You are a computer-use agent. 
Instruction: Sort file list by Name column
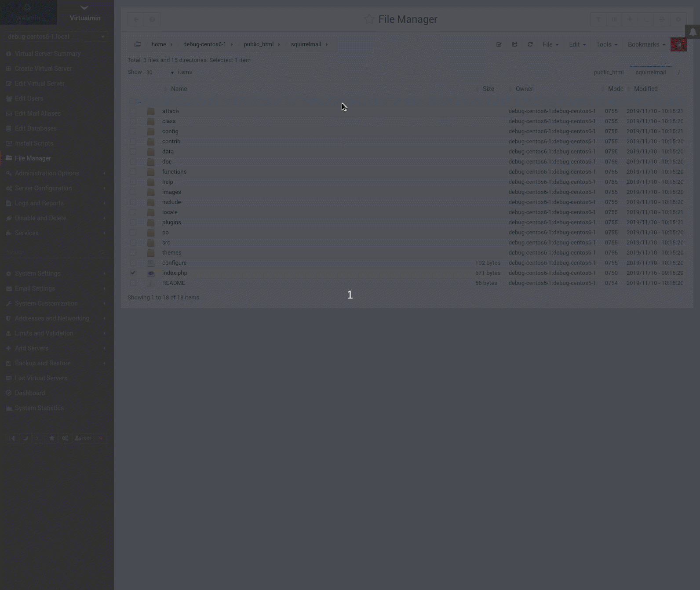179,89
